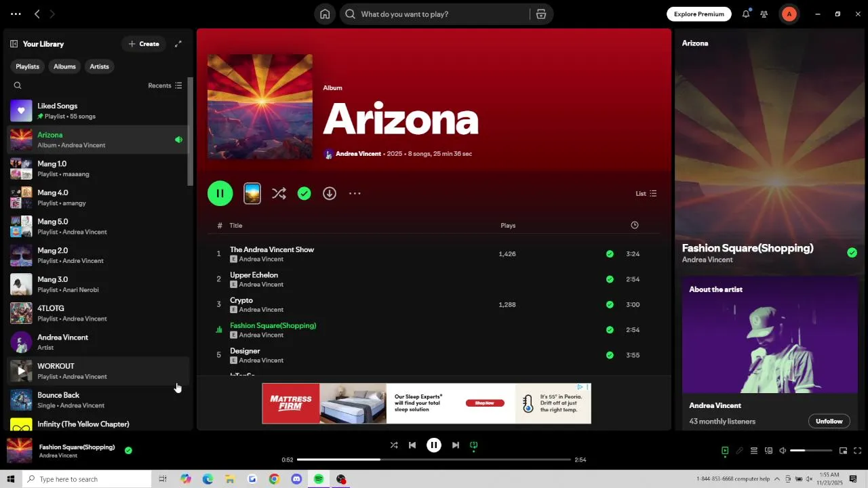Open Friend Activity icon
Image resolution: width=868 pixels, height=488 pixels.
[x=764, y=14]
